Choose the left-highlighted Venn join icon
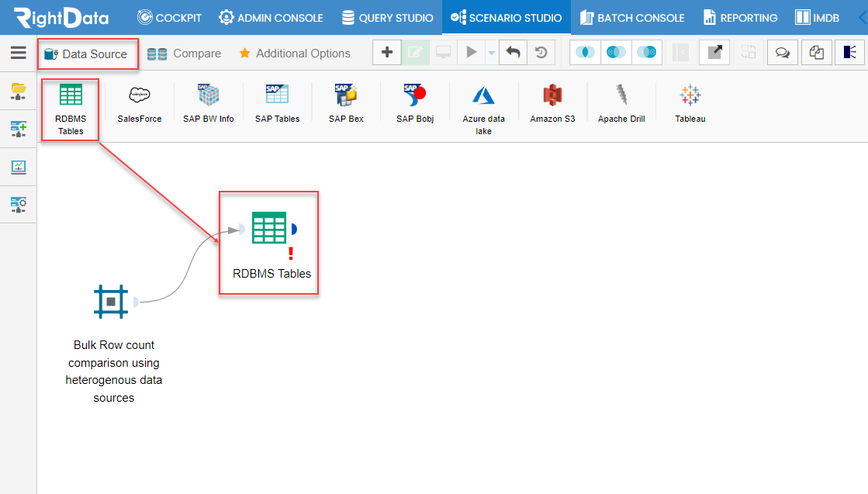This screenshot has height=494, width=868. coord(616,53)
